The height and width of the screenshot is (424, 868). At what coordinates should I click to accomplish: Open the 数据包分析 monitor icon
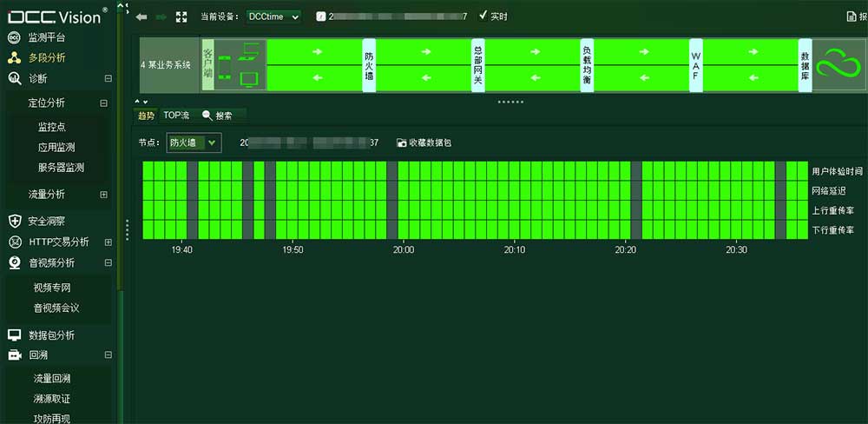[x=15, y=335]
